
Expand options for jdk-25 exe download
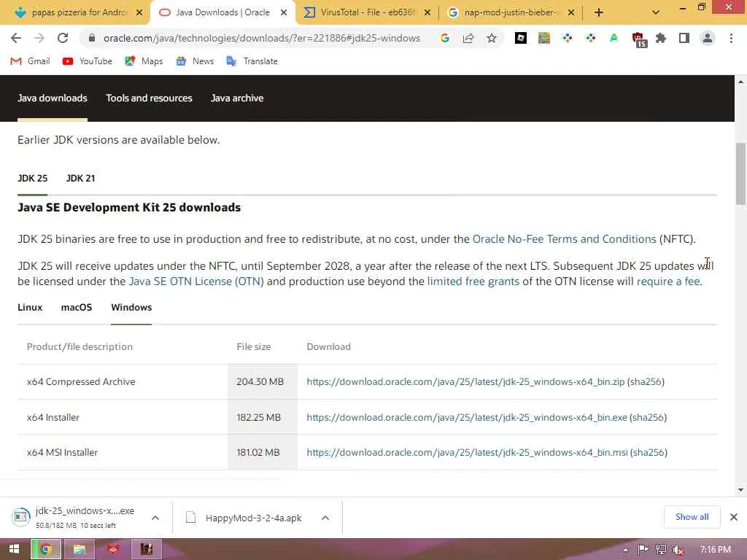[x=155, y=518]
